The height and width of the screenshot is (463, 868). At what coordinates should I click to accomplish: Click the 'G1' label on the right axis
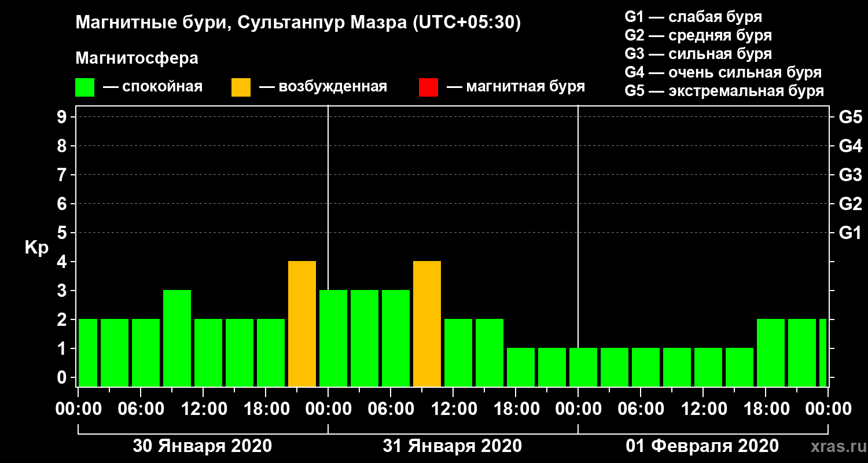pyautogui.click(x=851, y=233)
